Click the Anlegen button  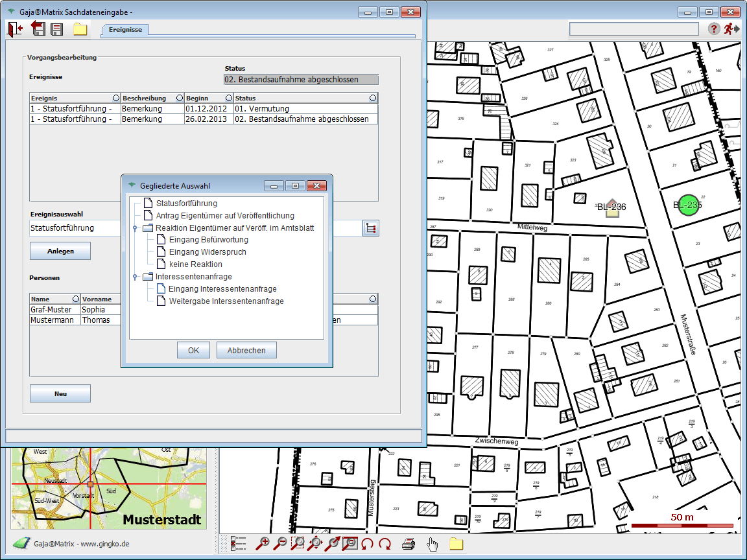60,251
